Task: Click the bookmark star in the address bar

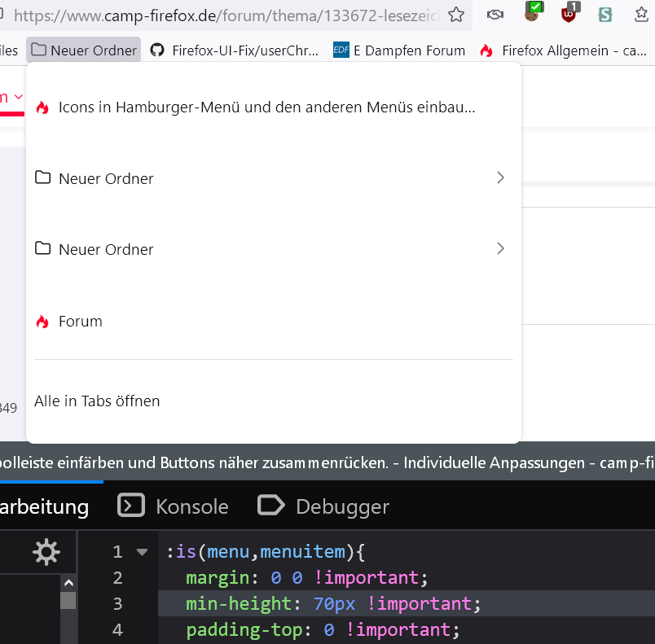Action: click(457, 15)
